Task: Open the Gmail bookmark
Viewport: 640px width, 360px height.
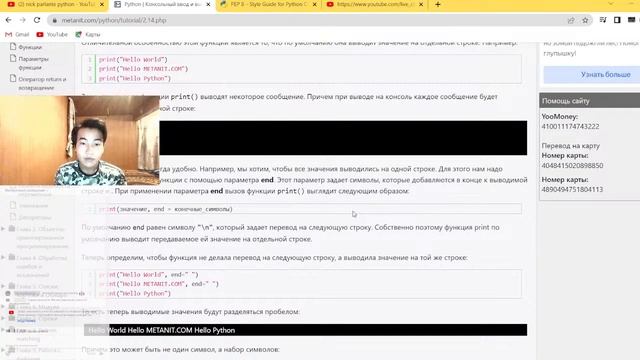Action: tap(17, 34)
